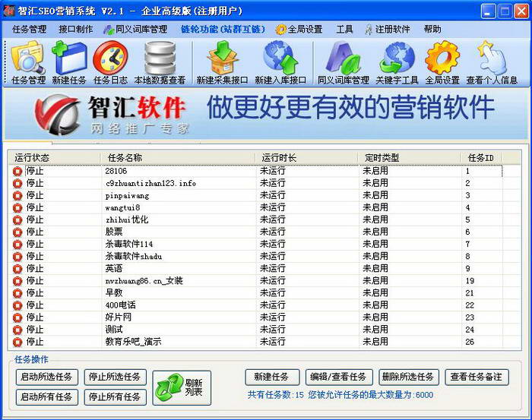This screenshot has height=420, width=532.
Task: Select task name 好片网
Action: (118, 317)
